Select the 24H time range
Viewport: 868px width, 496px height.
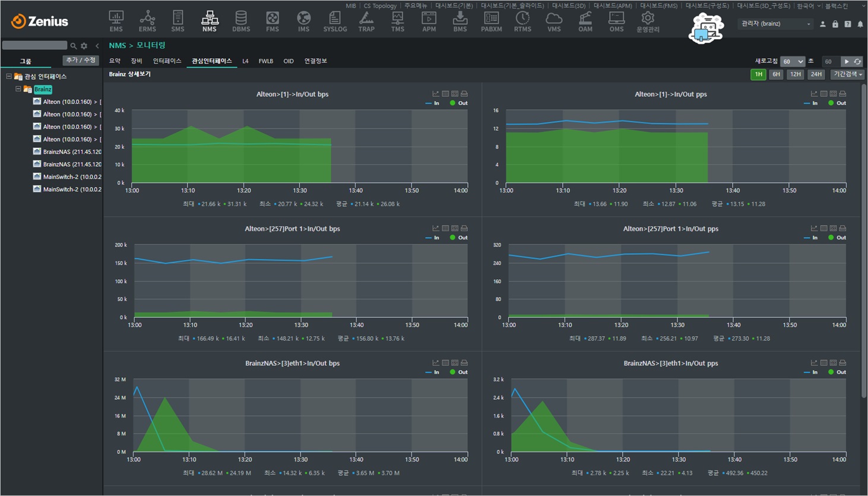pyautogui.click(x=816, y=74)
